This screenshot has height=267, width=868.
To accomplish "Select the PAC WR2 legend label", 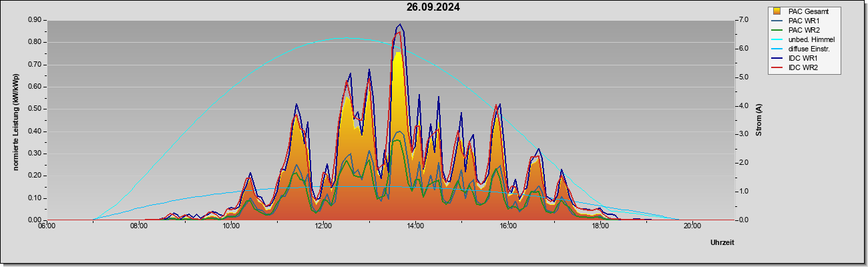I will 804,30.
